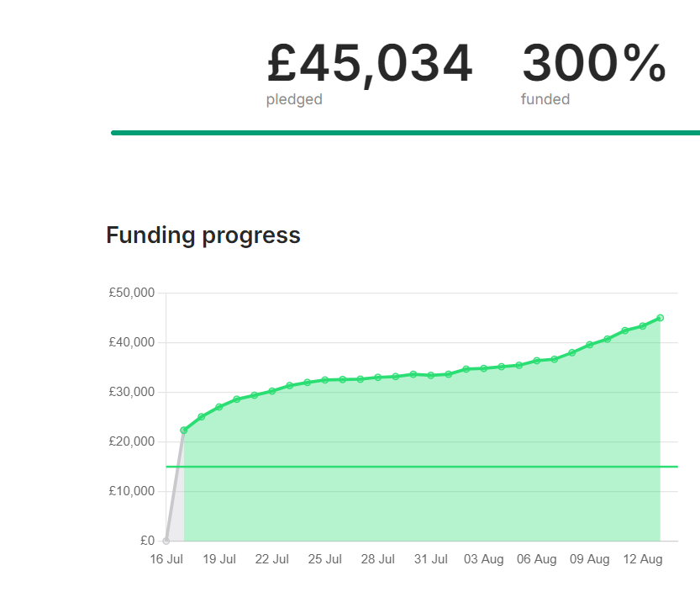Screen dimensions: 700x597
Task: Select the last data point on the chart
Action: click(x=661, y=318)
